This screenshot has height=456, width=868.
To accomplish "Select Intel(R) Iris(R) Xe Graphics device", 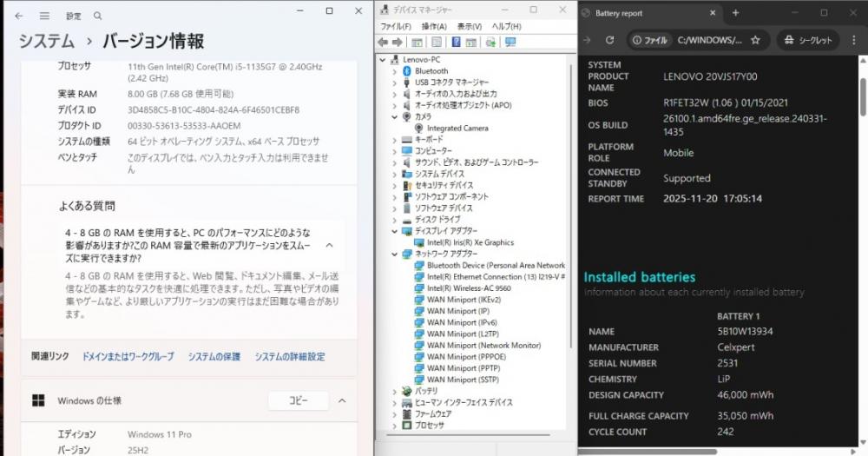I will (x=470, y=242).
